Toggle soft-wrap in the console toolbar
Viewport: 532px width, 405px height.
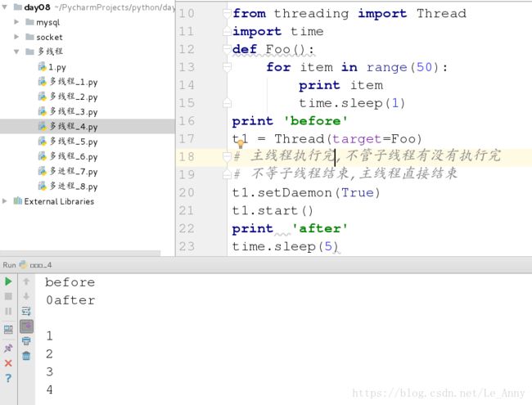click(26, 311)
